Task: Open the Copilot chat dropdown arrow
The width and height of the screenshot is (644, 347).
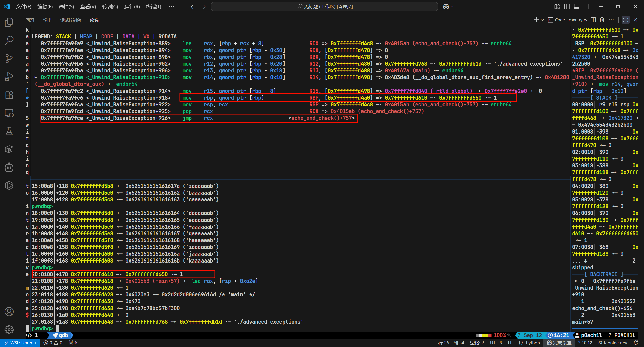Action: click(452, 7)
